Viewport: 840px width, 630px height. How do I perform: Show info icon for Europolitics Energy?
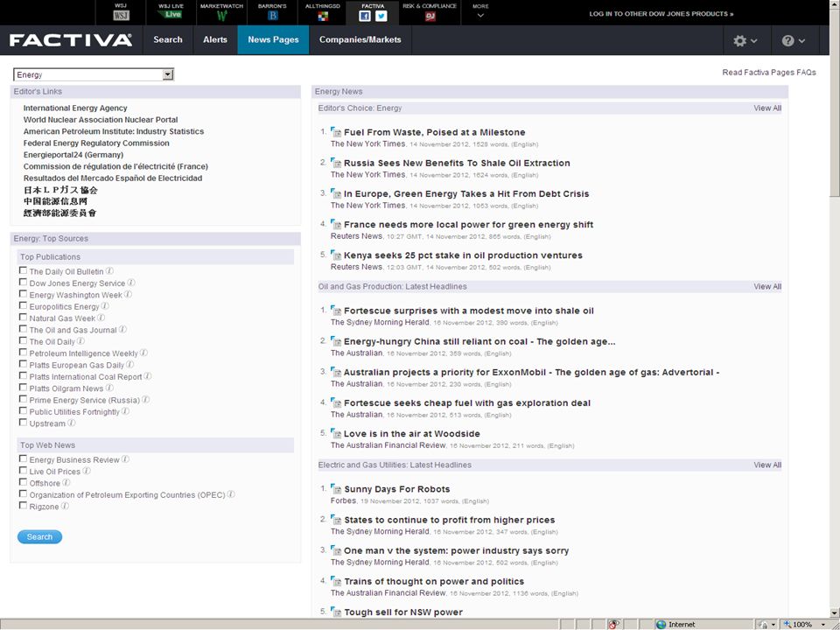[105, 306]
